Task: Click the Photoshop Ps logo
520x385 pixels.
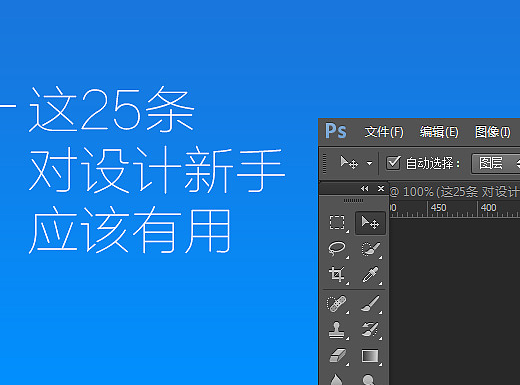Action: tap(336, 131)
